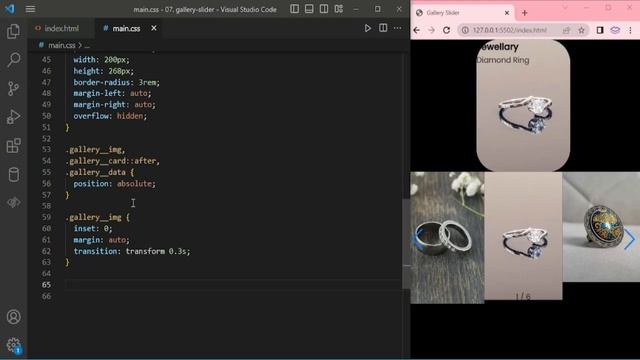Open a new browser tab
The width and height of the screenshot is (640, 360).
(524, 13)
